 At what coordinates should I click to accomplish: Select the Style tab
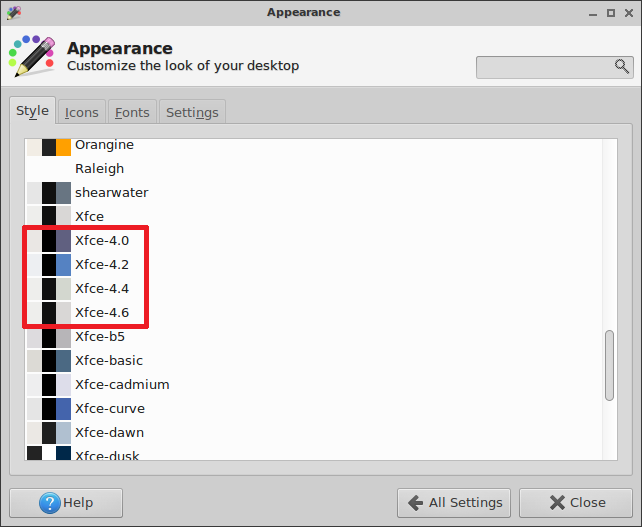pyautogui.click(x=32, y=111)
